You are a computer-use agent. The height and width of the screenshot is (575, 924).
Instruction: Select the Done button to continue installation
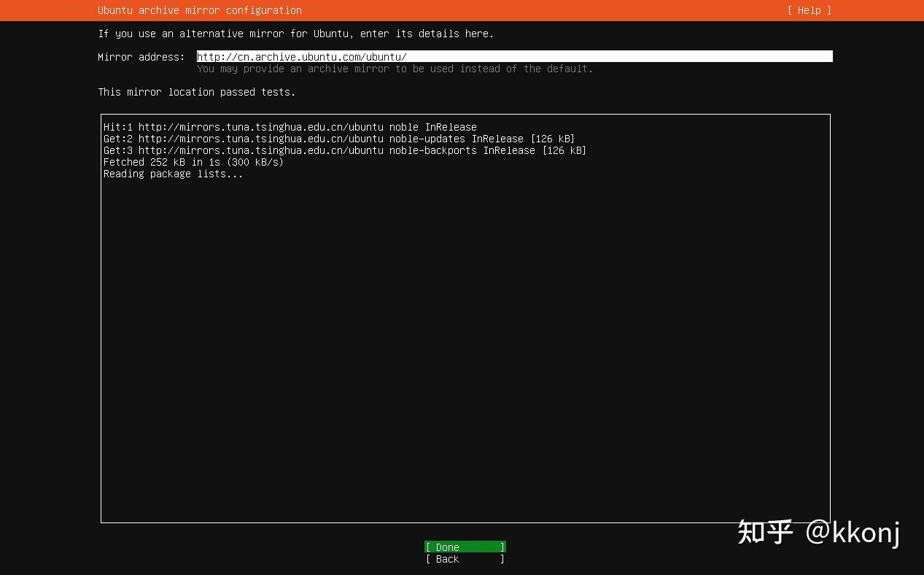coord(465,547)
